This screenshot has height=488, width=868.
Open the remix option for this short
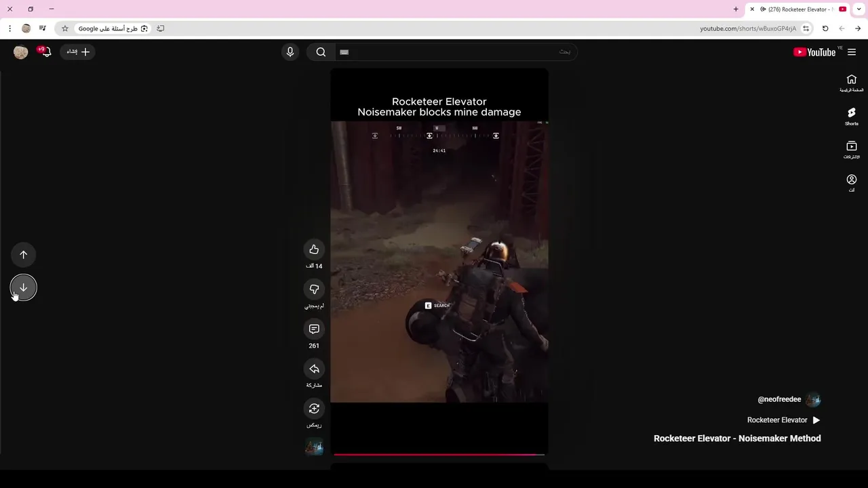click(x=314, y=409)
